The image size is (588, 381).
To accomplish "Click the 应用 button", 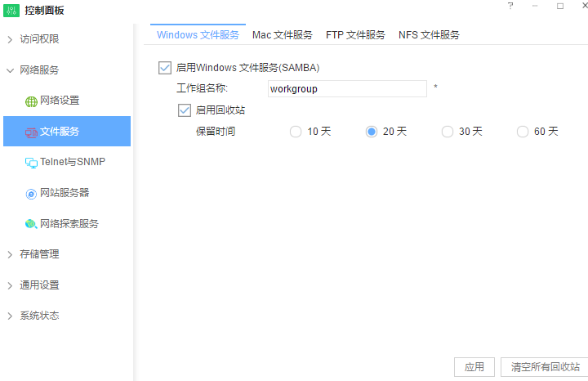I will click(x=474, y=367).
